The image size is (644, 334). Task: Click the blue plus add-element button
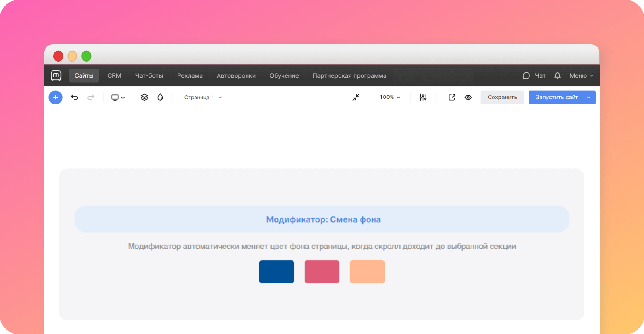(55, 98)
